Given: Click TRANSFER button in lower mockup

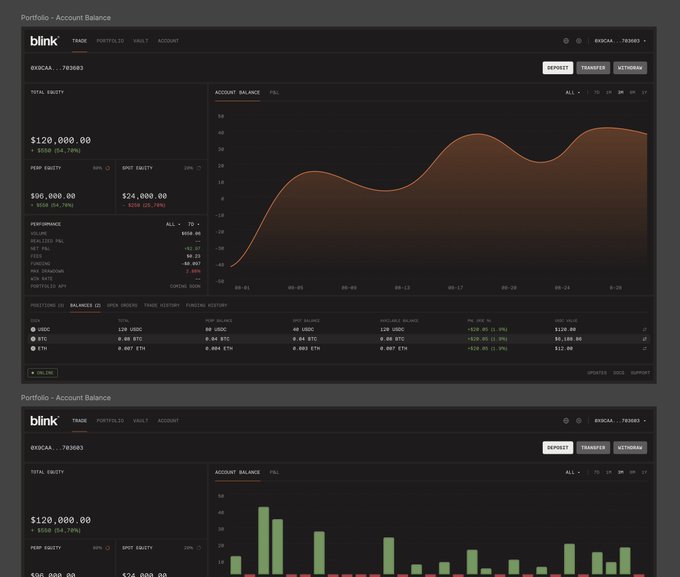Looking at the screenshot, I should (593, 447).
